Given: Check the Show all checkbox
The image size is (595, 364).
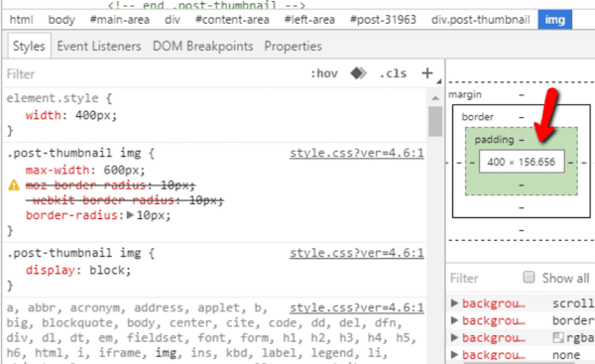Looking at the screenshot, I should point(529,277).
